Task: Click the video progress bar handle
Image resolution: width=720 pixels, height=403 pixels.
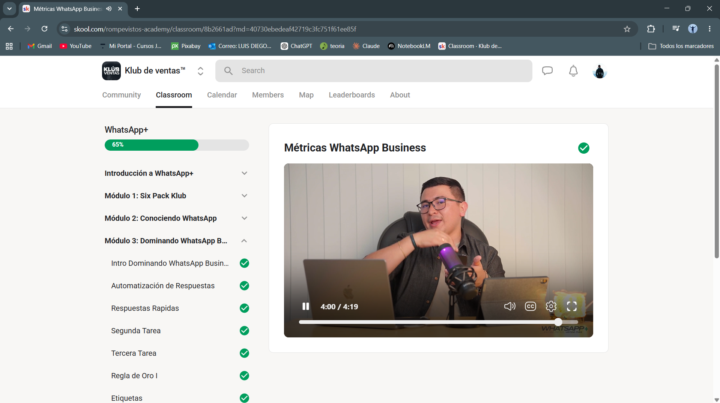Action: 558,322
